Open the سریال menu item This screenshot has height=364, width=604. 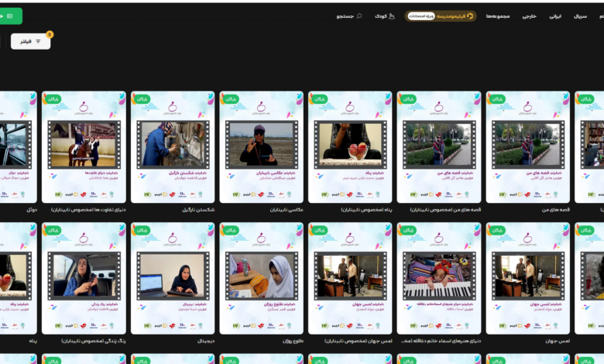[x=580, y=15]
